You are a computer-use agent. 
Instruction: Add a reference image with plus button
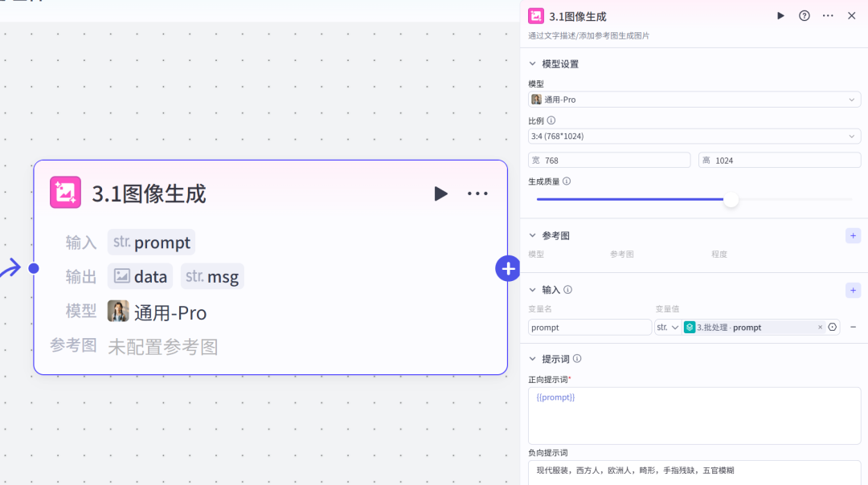click(853, 235)
